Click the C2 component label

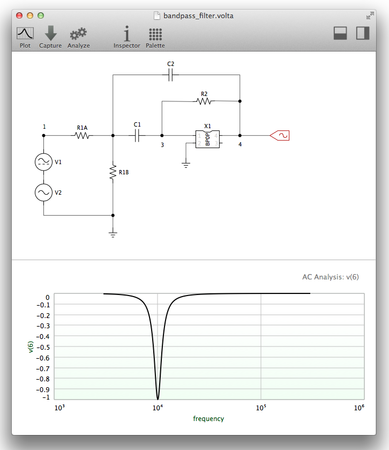[x=171, y=64]
